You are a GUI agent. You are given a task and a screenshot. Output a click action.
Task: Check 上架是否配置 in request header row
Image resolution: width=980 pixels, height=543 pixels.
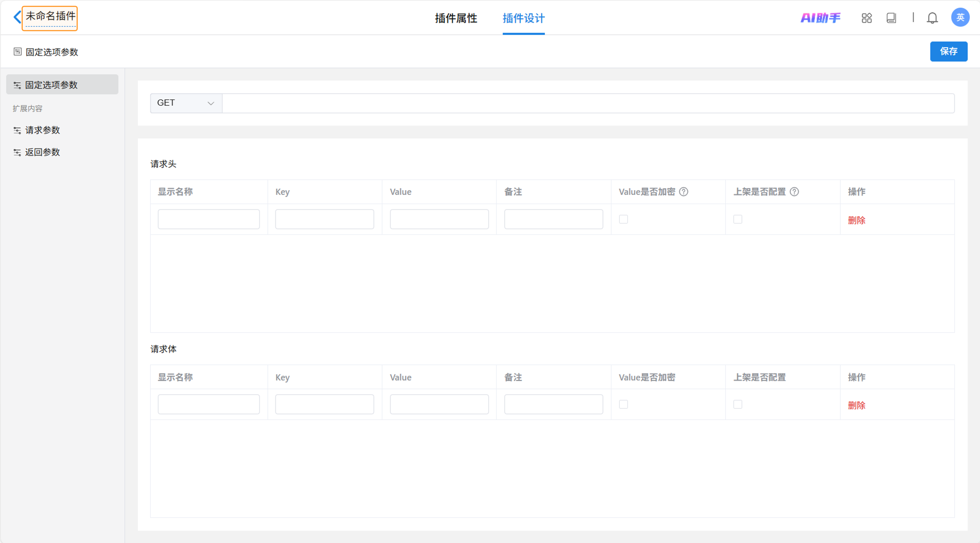pos(738,219)
